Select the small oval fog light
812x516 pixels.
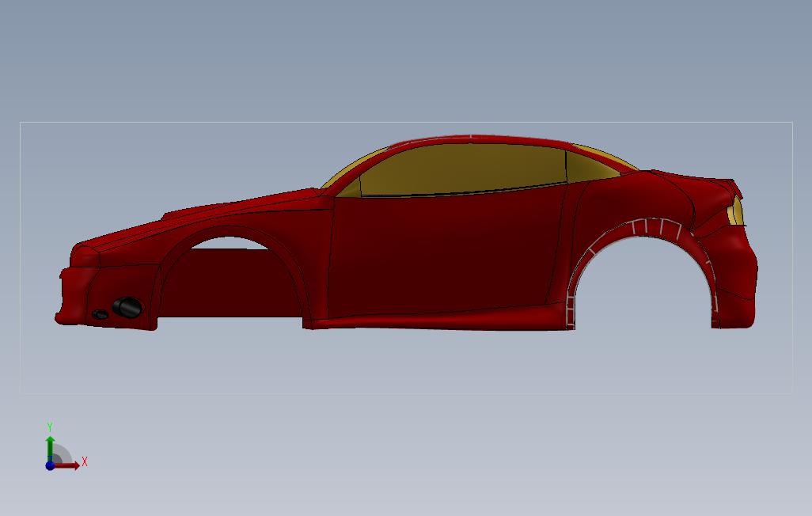tap(100, 314)
